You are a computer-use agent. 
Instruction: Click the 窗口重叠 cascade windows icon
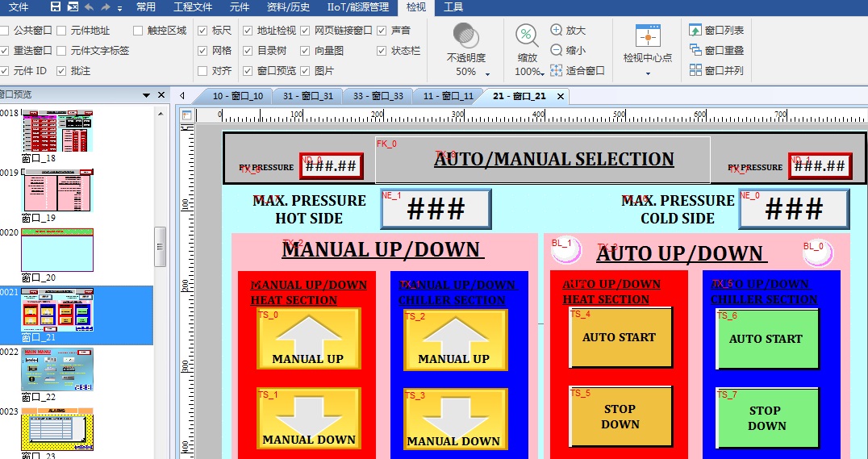tap(695, 50)
